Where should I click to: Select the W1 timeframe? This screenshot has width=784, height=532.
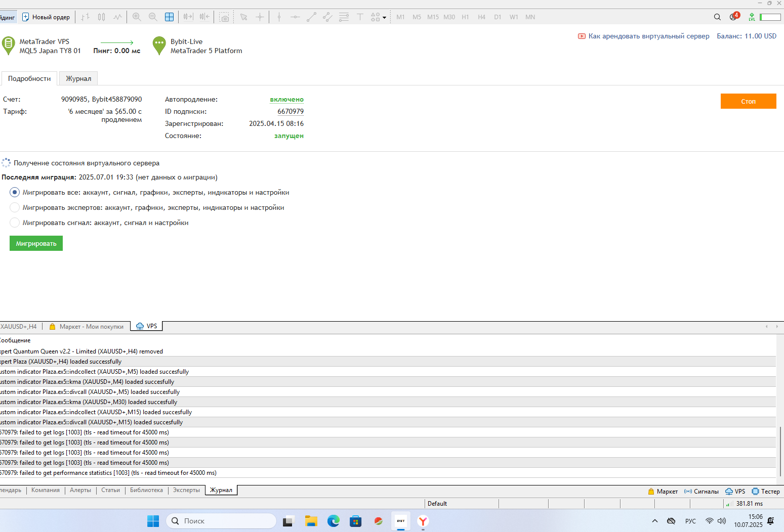coord(514,17)
